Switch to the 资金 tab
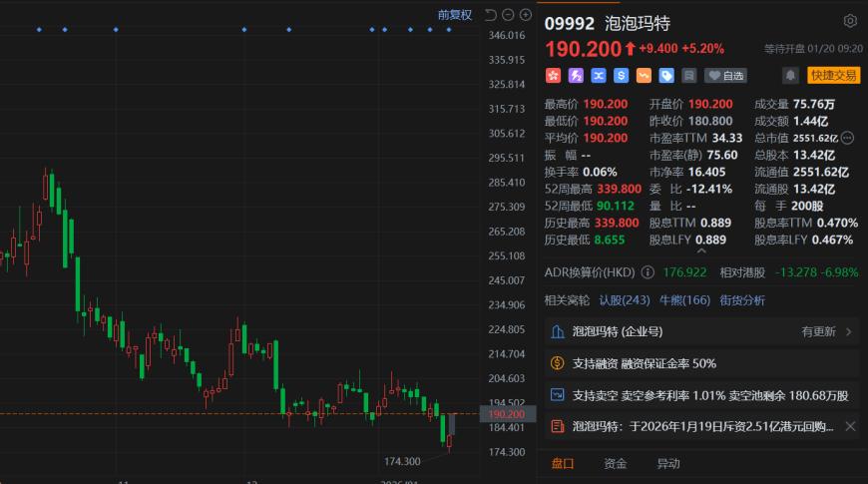This screenshot has width=868, height=484. [615, 463]
